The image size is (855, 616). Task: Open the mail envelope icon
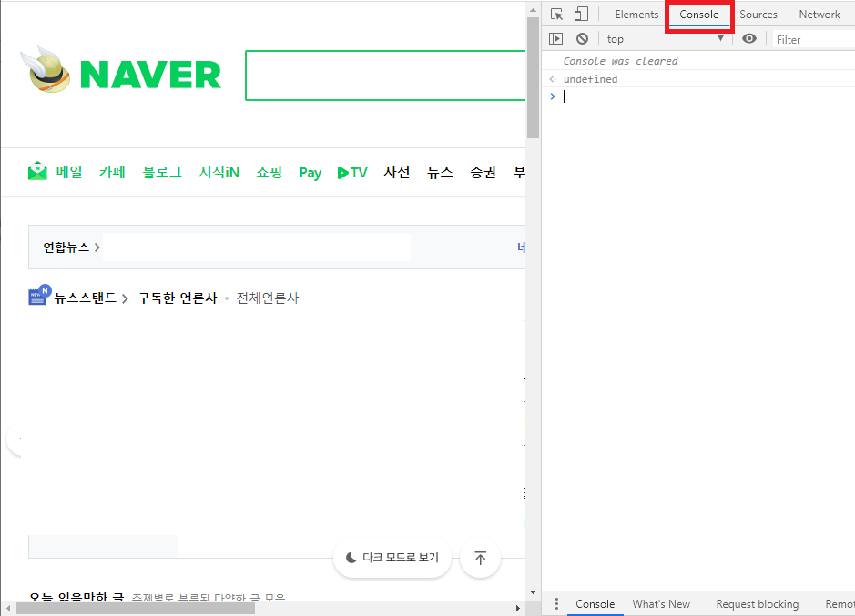coord(37,171)
